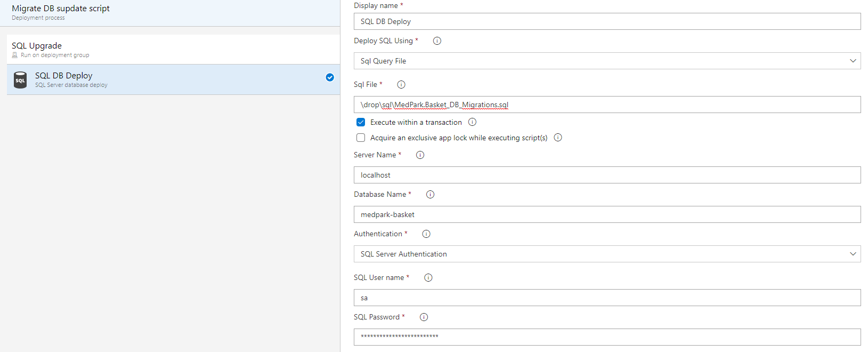The width and height of the screenshot is (868, 352).
Task: Click the SQL database icon in task list
Action: (20, 80)
